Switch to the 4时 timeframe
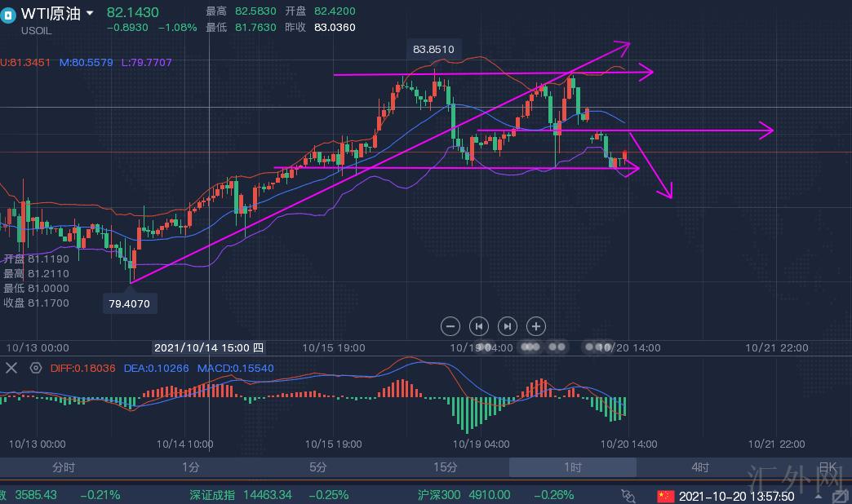Image resolution: width=852 pixels, height=504 pixels. 700,467
